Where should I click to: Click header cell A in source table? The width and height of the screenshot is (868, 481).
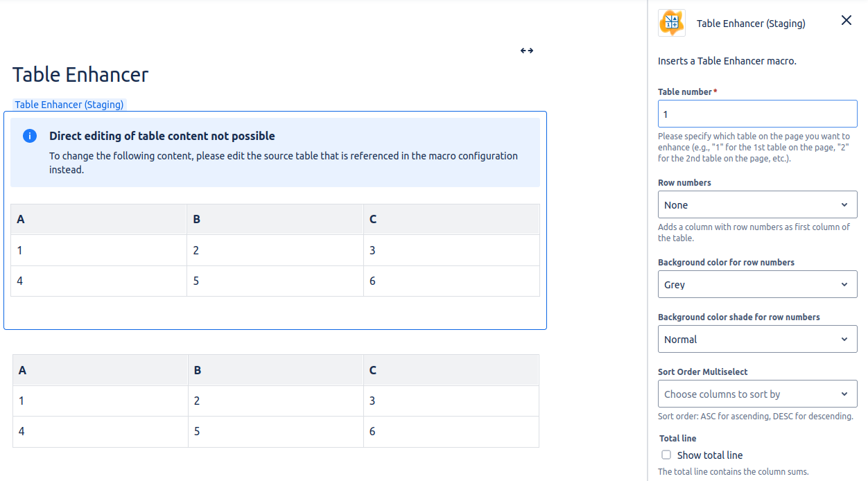(x=100, y=370)
